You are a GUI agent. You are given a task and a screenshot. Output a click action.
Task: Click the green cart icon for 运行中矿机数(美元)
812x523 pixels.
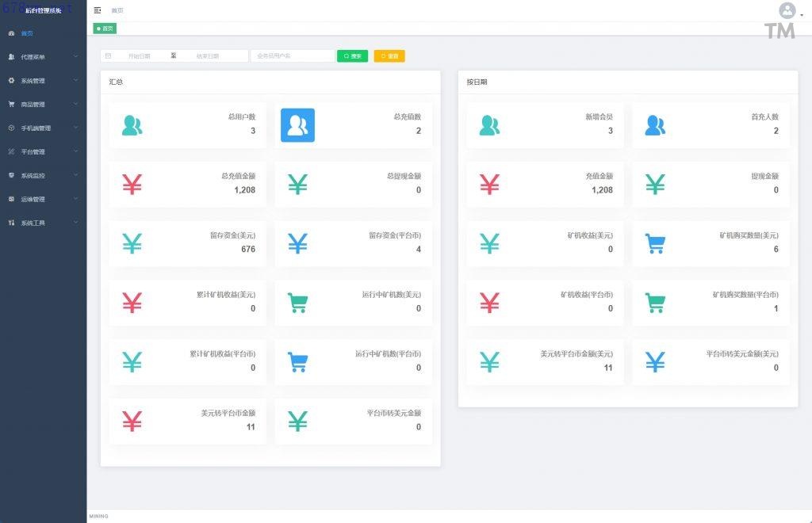(297, 303)
